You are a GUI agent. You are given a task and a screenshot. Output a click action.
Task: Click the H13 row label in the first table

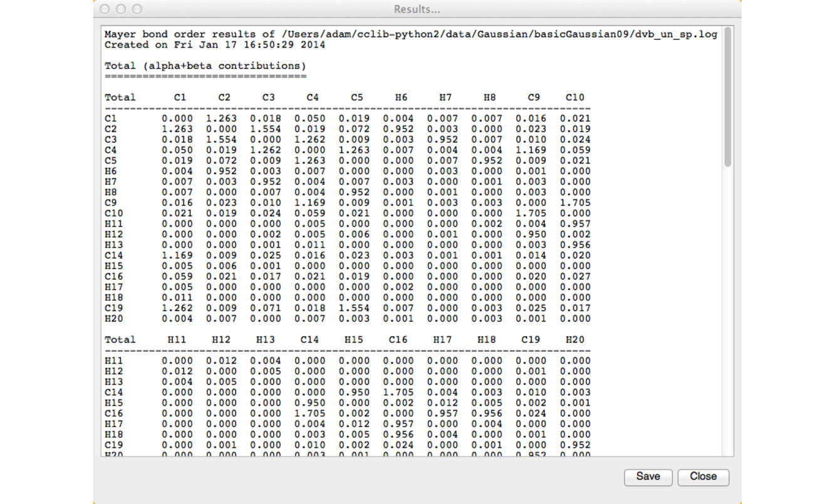(x=114, y=245)
